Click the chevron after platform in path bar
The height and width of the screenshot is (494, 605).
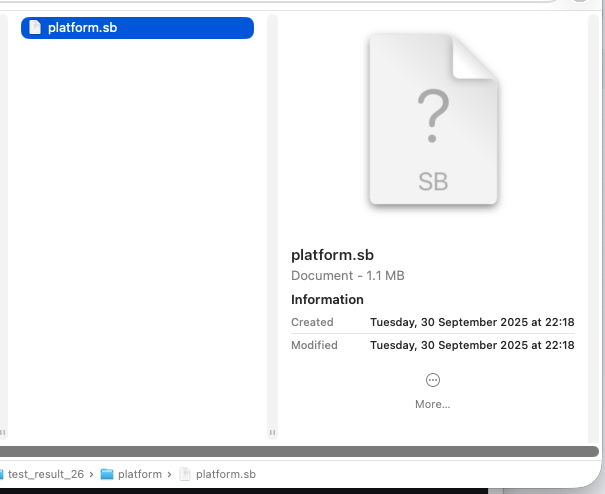tap(169, 474)
